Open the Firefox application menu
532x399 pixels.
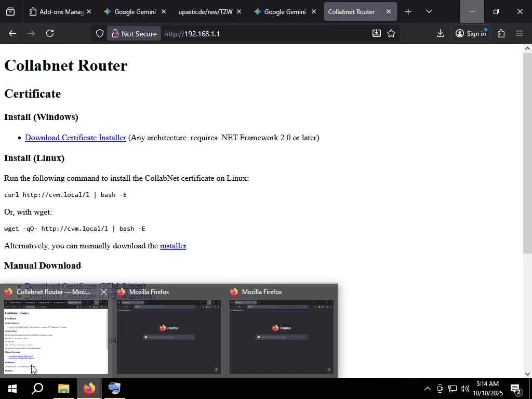(x=520, y=33)
